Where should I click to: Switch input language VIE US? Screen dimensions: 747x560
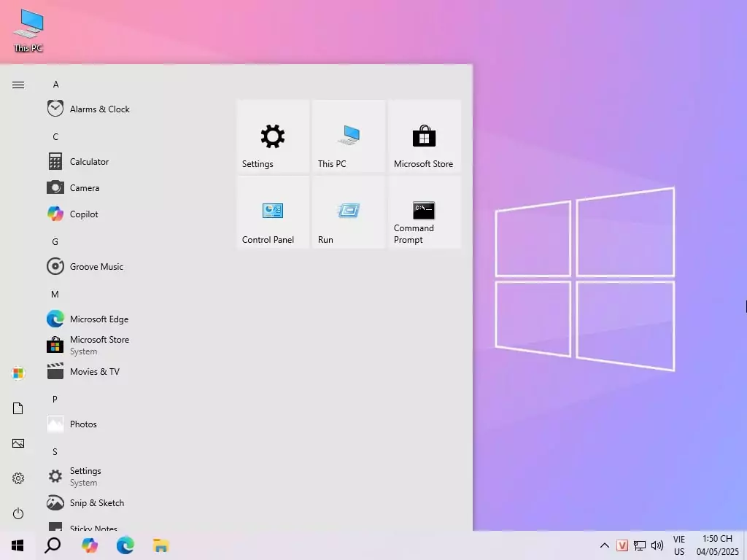tap(679, 545)
